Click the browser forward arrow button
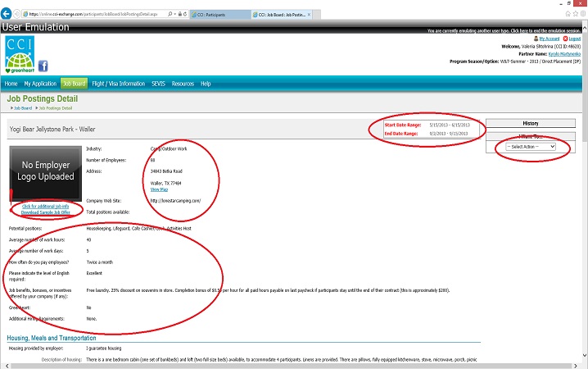The image size is (588, 369). (16, 14)
